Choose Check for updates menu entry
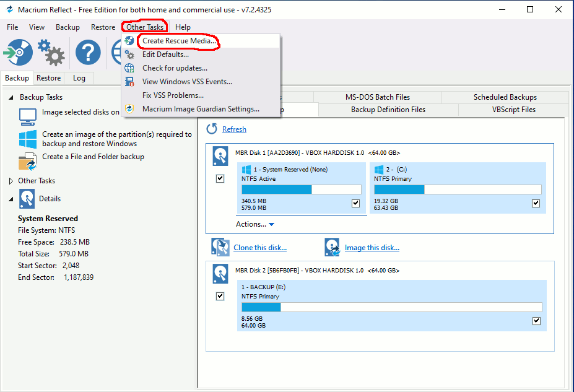This screenshot has width=574, height=392. (x=201, y=68)
